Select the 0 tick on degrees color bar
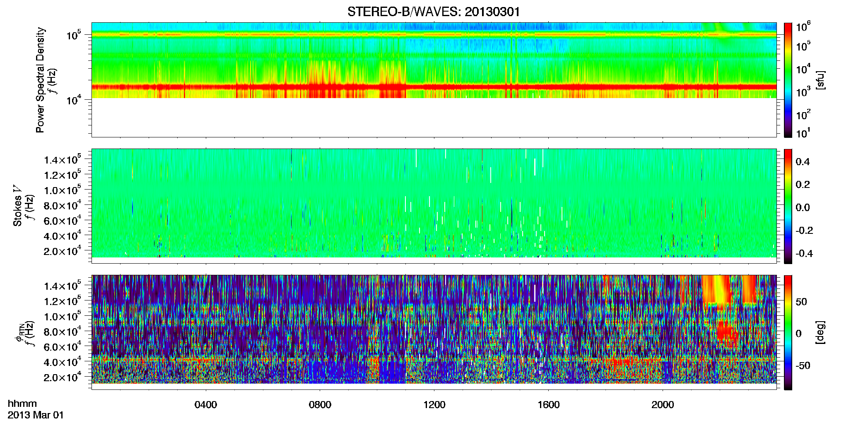 [x=798, y=334]
